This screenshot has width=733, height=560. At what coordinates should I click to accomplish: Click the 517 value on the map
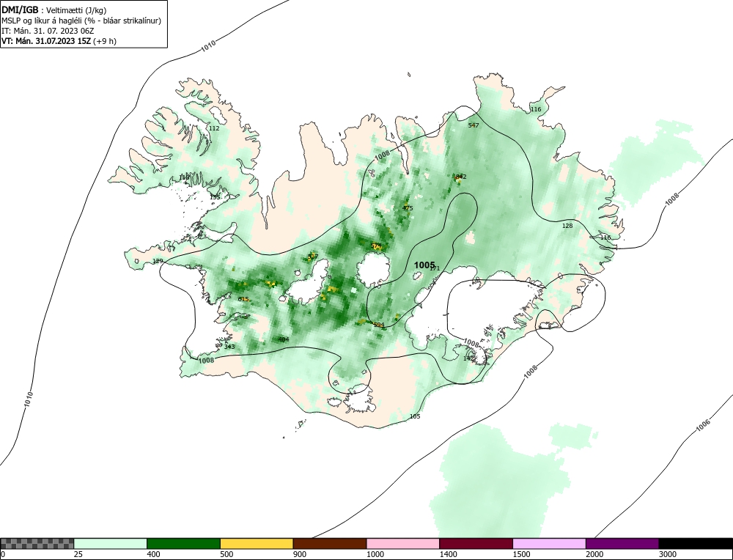pos(313,257)
